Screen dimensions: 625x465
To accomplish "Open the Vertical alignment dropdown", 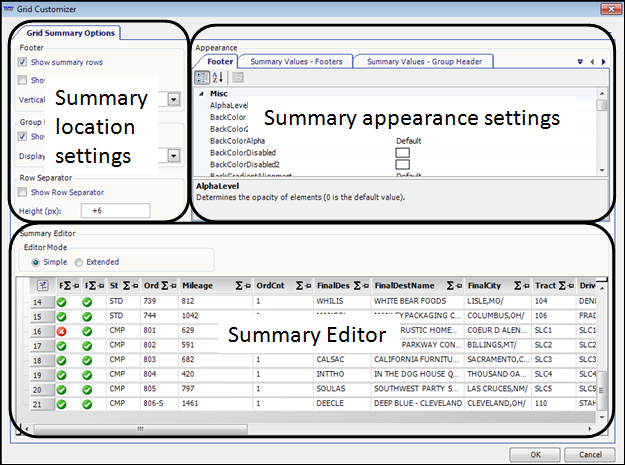I will (x=174, y=99).
